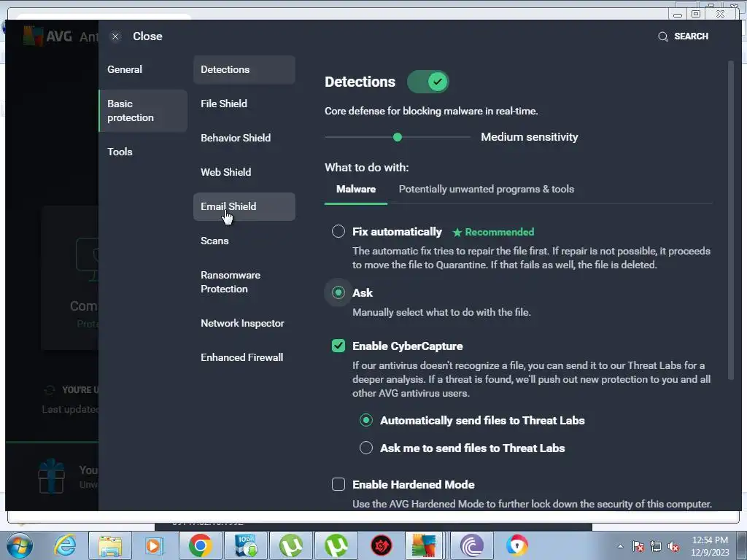Click the Recommended star label
Viewport: 747px width, 560px height.
493,232
